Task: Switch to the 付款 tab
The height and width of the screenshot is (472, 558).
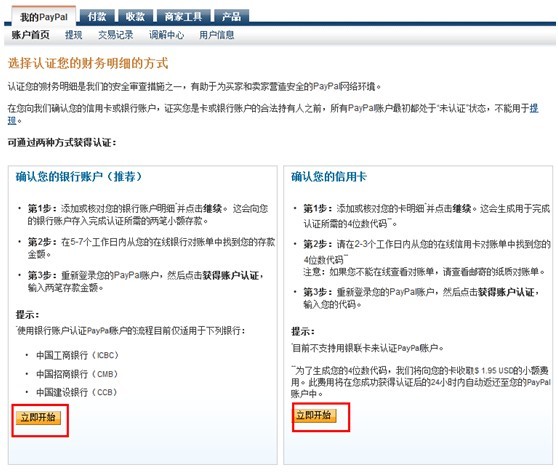Action: pyautogui.click(x=97, y=16)
